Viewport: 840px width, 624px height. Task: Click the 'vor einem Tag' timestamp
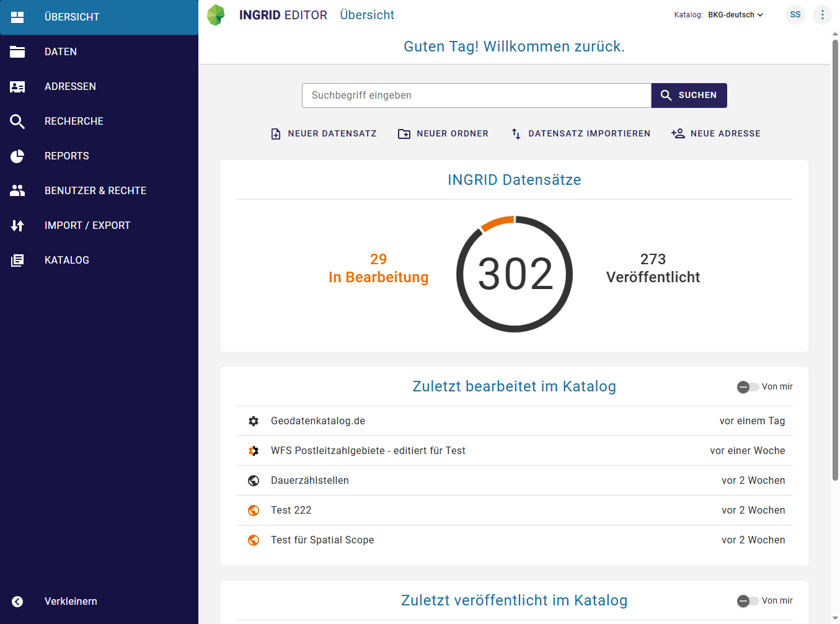point(752,421)
